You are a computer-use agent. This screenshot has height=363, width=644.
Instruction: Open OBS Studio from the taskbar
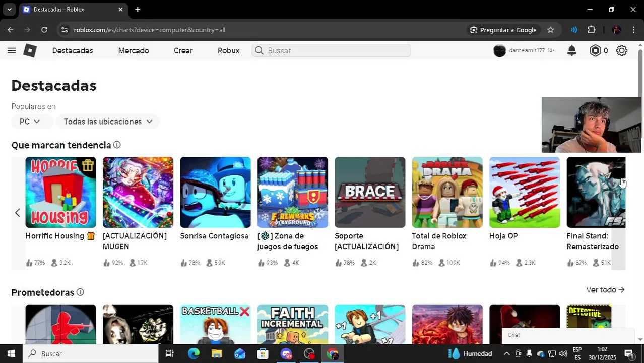pyautogui.click(x=309, y=353)
